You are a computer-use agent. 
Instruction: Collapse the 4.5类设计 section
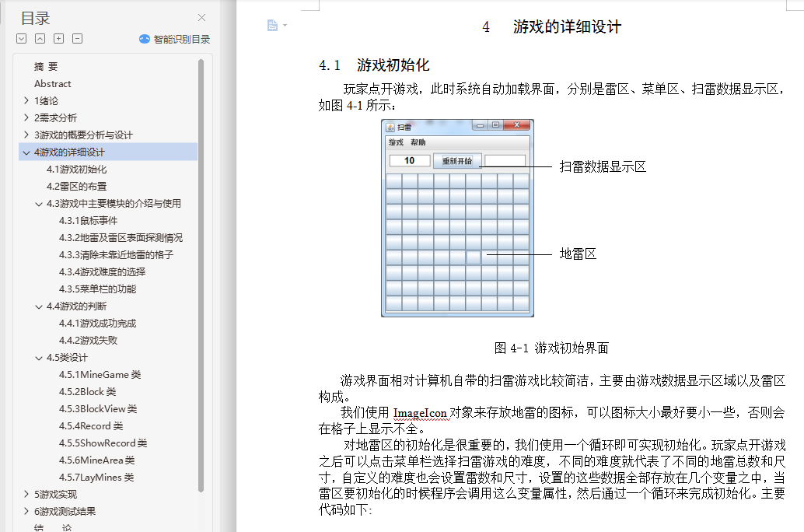pyautogui.click(x=38, y=358)
